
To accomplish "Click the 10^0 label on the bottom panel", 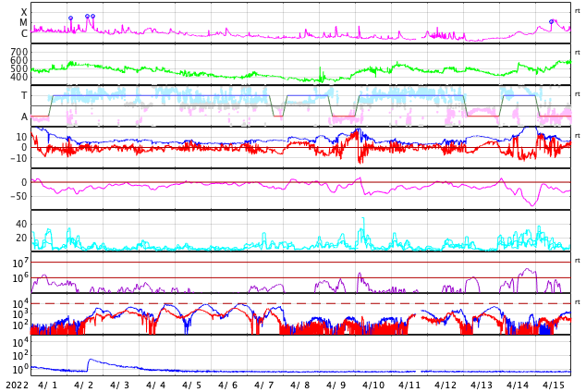I will (x=20, y=369).
